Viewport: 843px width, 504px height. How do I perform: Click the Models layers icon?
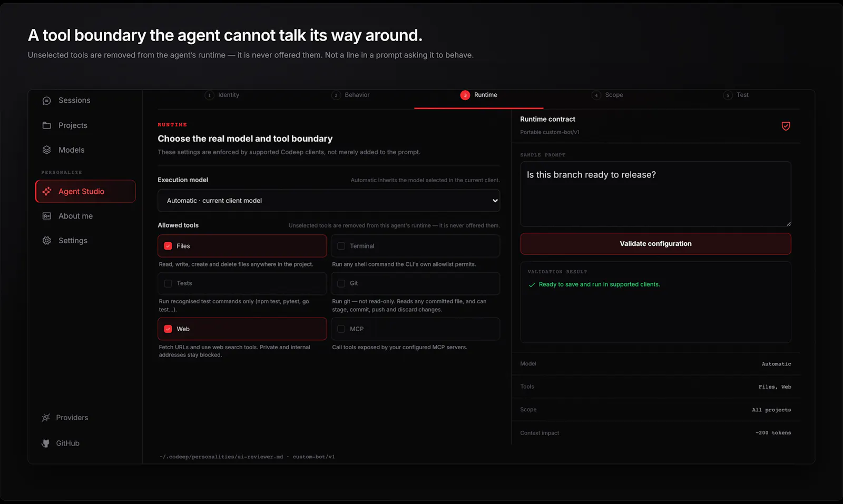[46, 150]
